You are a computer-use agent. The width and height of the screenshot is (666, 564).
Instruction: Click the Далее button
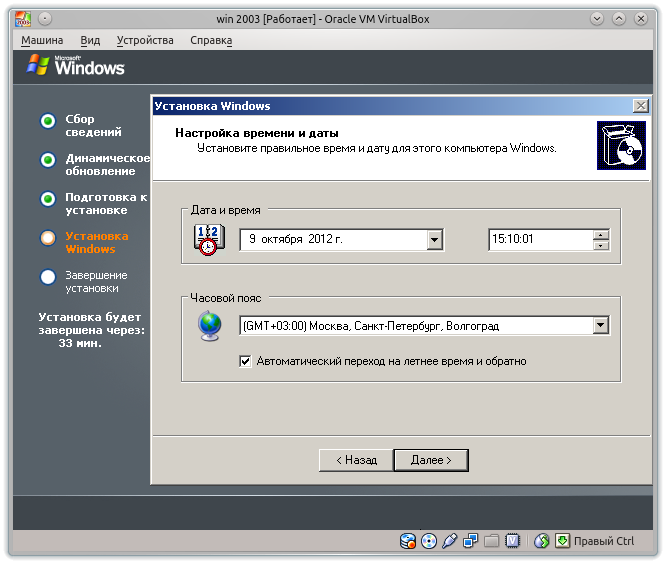(x=431, y=460)
